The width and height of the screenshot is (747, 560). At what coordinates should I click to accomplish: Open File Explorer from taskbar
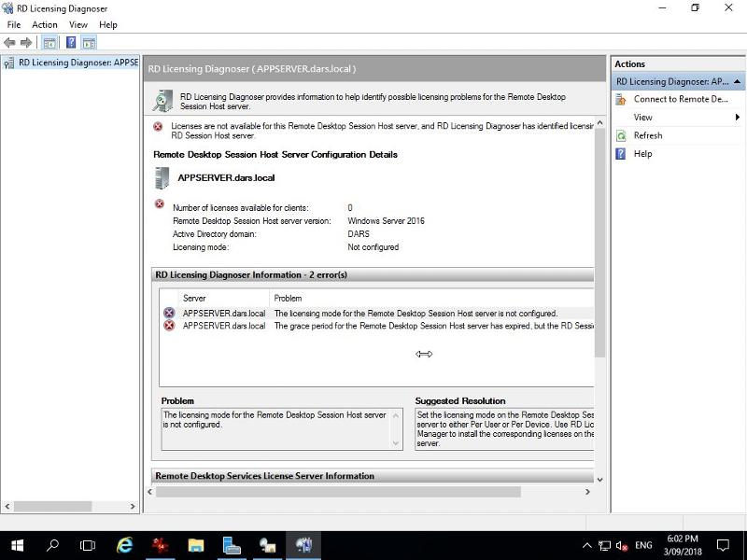[x=195, y=546]
